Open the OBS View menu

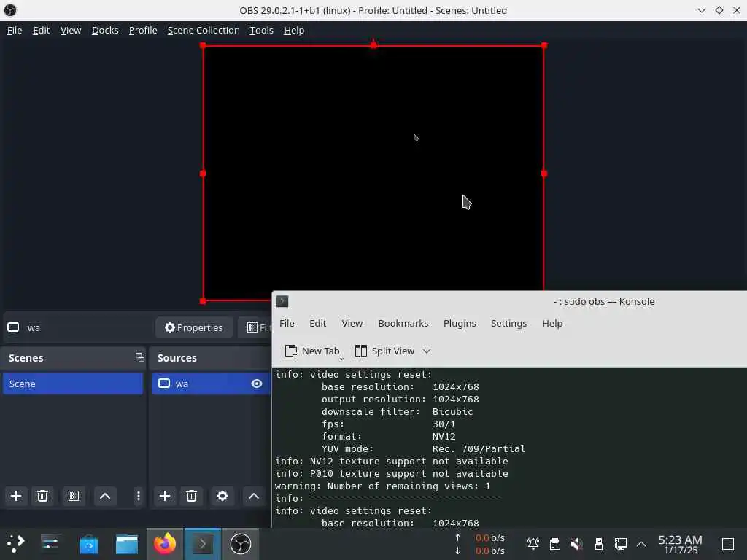pyautogui.click(x=71, y=31)
